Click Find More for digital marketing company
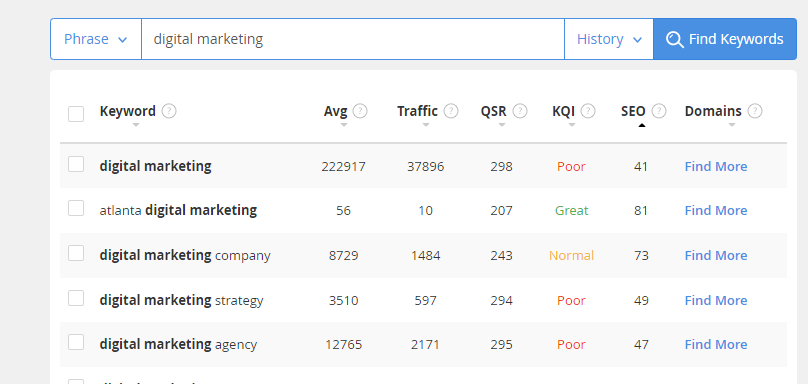The width and height of the screenshot is (808, 384). pos(716,256)
